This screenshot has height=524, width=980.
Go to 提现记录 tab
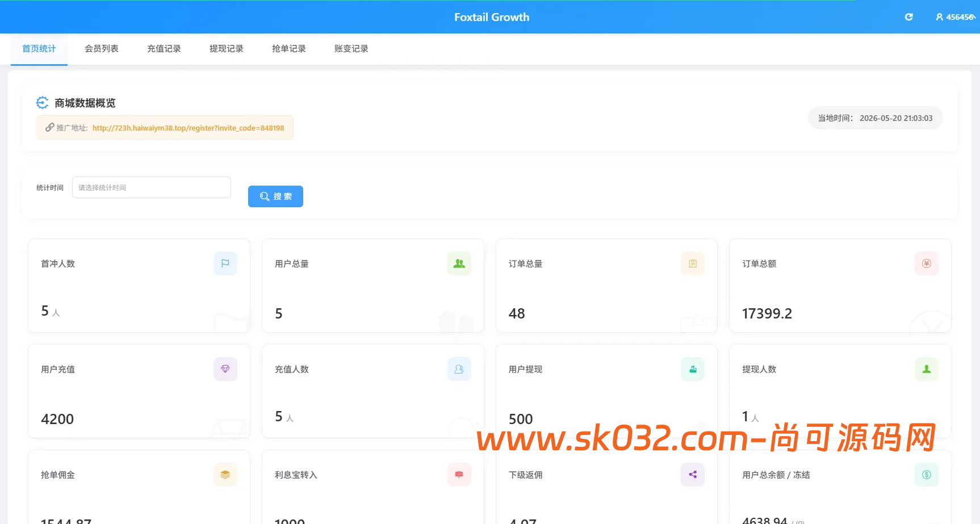click(x=227, y=49)
